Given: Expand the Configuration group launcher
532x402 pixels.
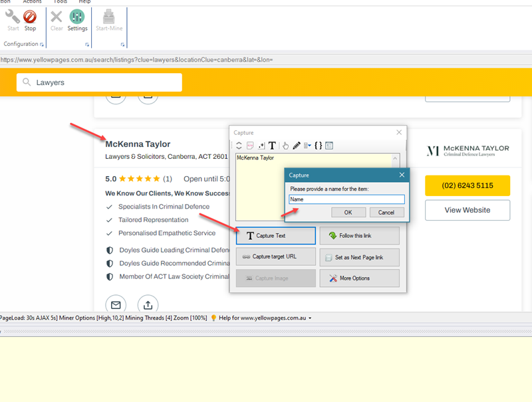Looking at the screenshot, I should 41,45.
